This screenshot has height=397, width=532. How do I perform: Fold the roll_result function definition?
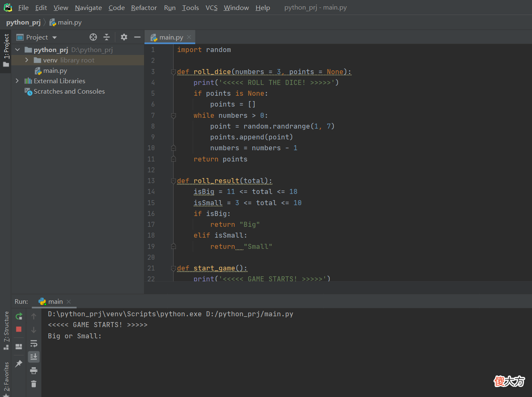174,181
